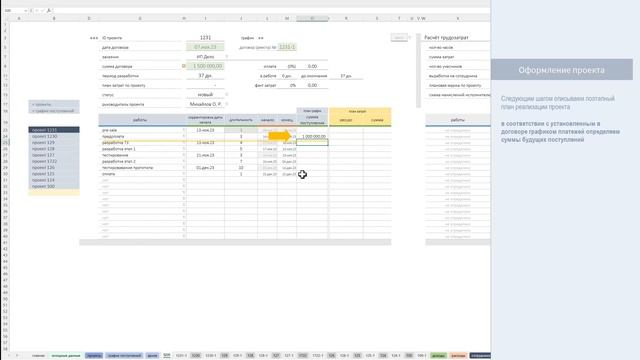Select 'проект 126' in the project list

[54, 167]
